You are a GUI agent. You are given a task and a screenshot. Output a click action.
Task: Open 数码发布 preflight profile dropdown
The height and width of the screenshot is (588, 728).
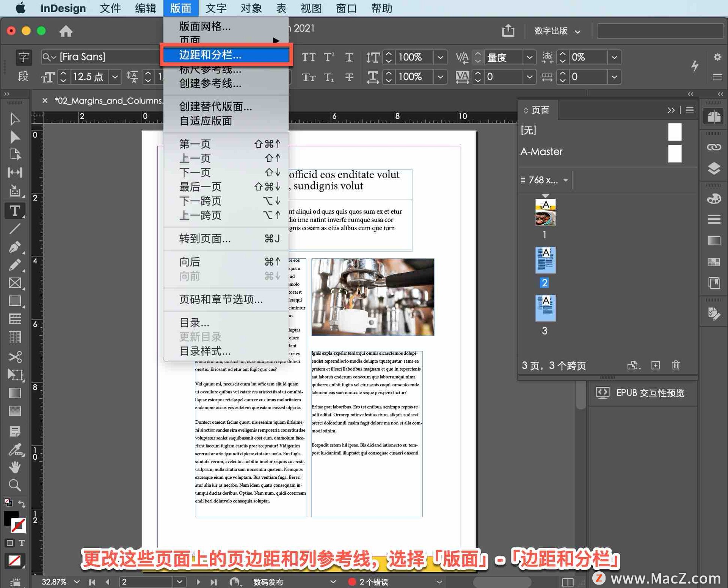pos(333,582)
